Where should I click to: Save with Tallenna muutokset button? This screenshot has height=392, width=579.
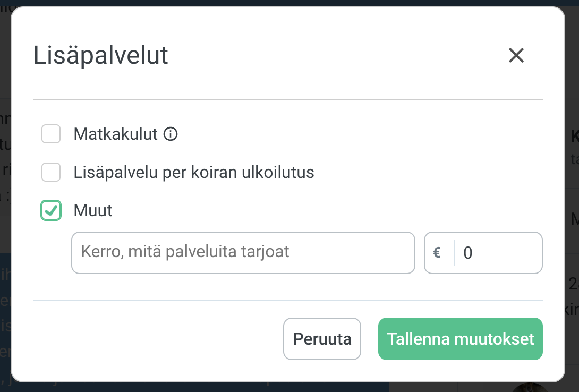(x=461, y=339)
